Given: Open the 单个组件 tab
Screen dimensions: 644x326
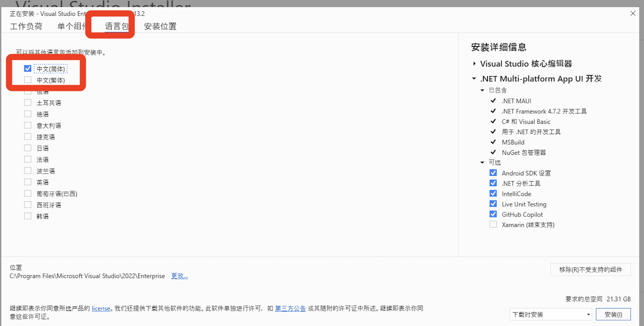Looking at the screenshot, I should [x=71, y=26].
